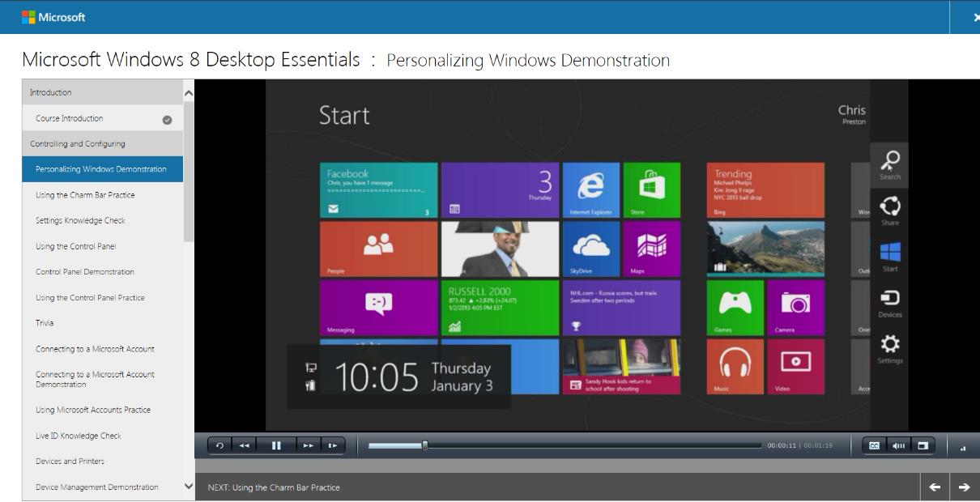Select Introduction section header in sidebar

click(103, 92)
